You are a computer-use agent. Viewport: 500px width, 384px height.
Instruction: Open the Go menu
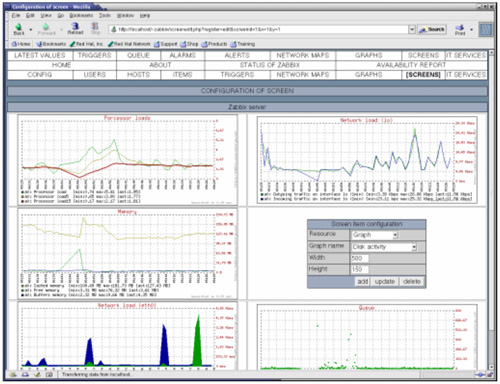pos(60,15)
